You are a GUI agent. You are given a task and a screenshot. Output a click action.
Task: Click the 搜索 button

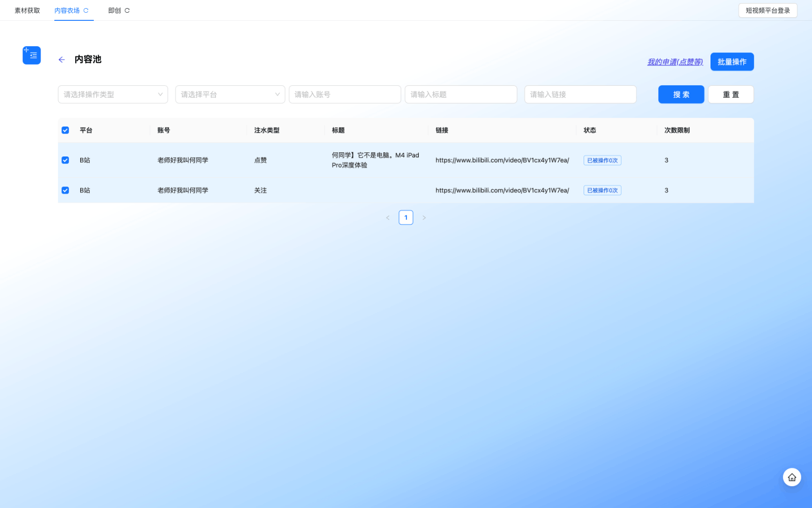pyautogui.click(x=681, y=94)
